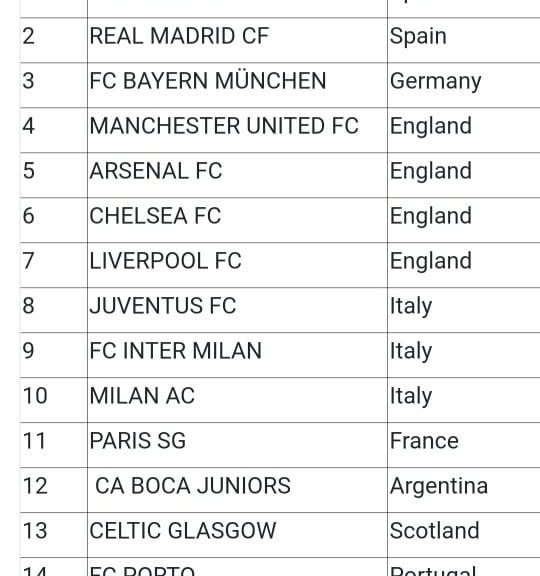Select the CELTIC GLASGOW cell
The height and width of the screenshot is (576, 540).
237,535
